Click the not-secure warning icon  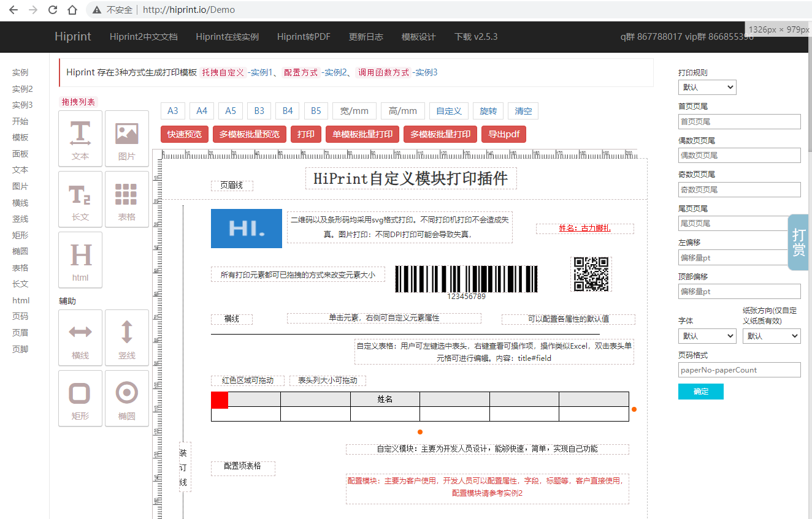click(x=97, y=10)
